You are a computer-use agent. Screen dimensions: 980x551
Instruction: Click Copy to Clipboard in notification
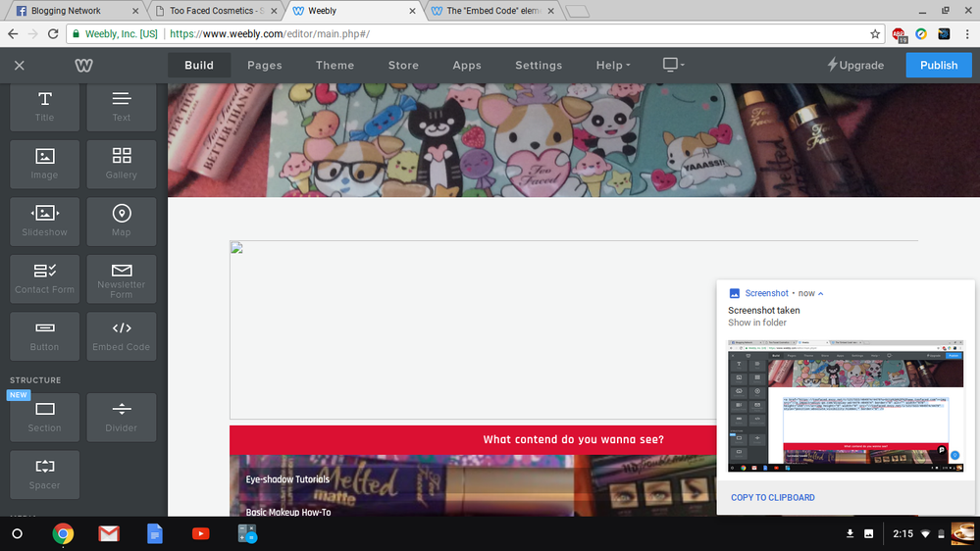tap(772, 497)
